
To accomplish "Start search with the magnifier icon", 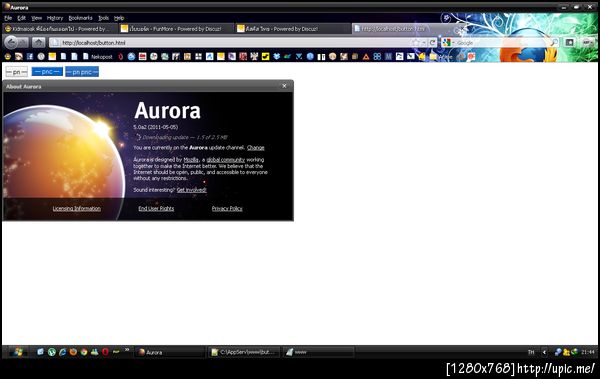I will [554, 42].
